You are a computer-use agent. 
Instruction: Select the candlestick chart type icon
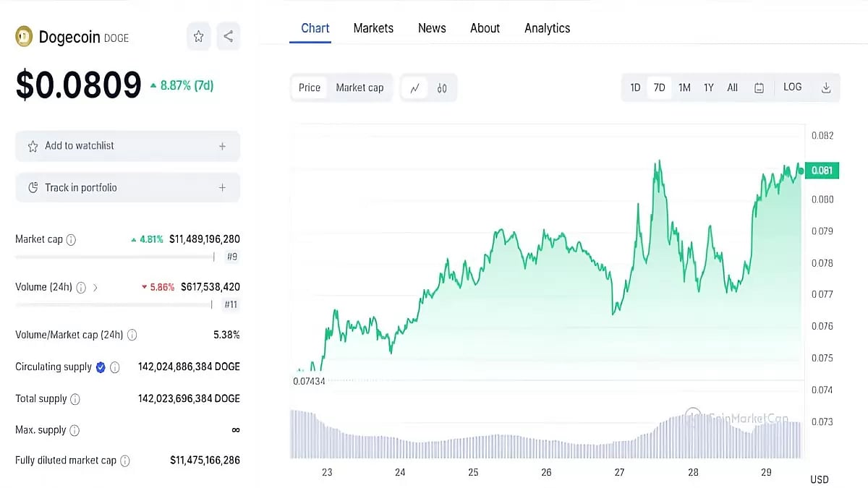tap(441, 87)
